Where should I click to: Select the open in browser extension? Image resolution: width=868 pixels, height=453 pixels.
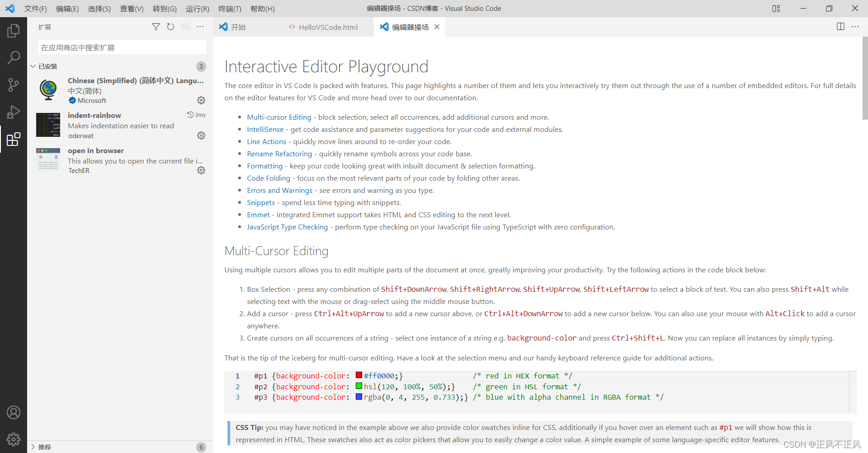click(x=120, y=160)
